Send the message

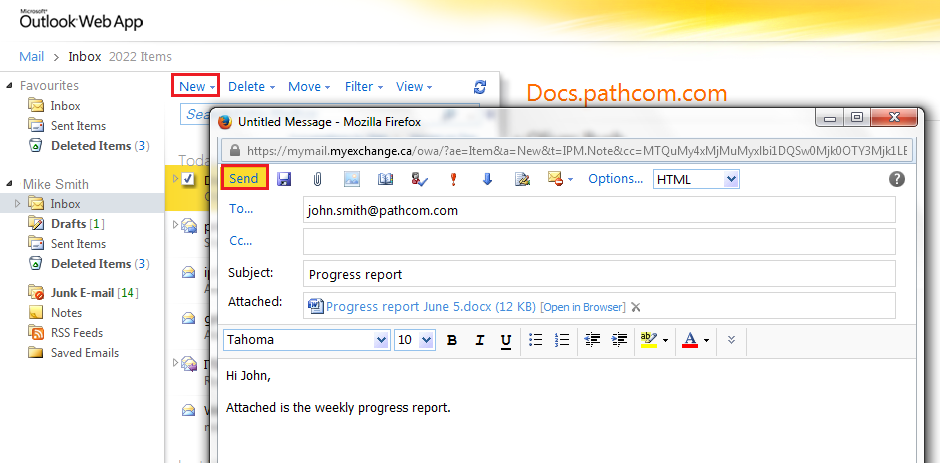pos(244,178)
